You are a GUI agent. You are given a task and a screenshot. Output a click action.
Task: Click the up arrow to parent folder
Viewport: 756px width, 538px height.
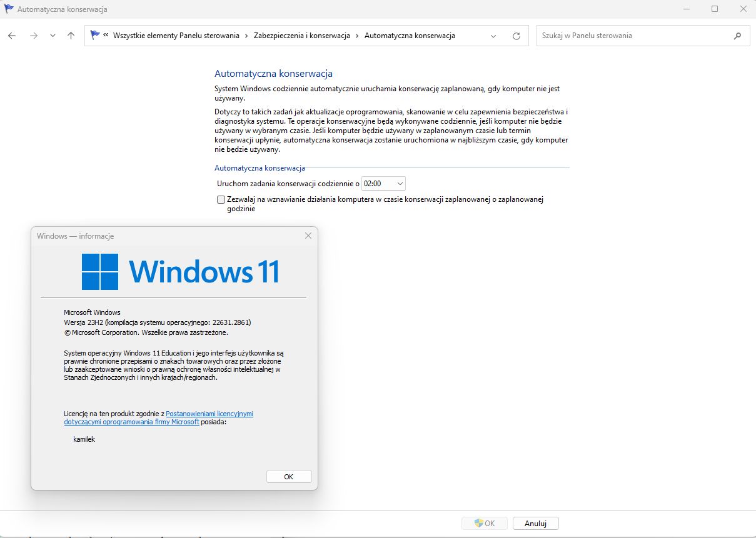point(71,36)
